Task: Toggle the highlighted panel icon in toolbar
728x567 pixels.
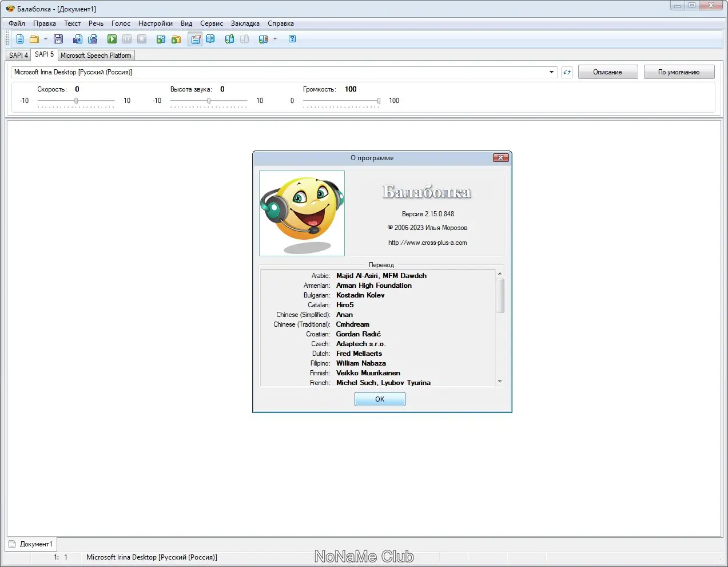Action: point(196,39)
